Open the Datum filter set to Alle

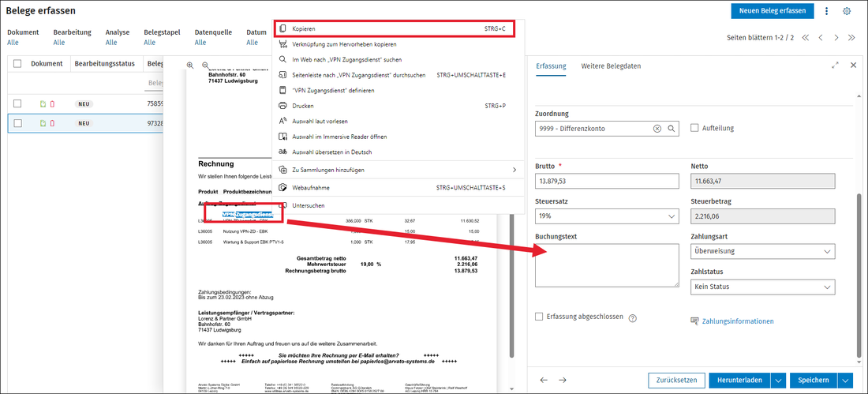253,43
